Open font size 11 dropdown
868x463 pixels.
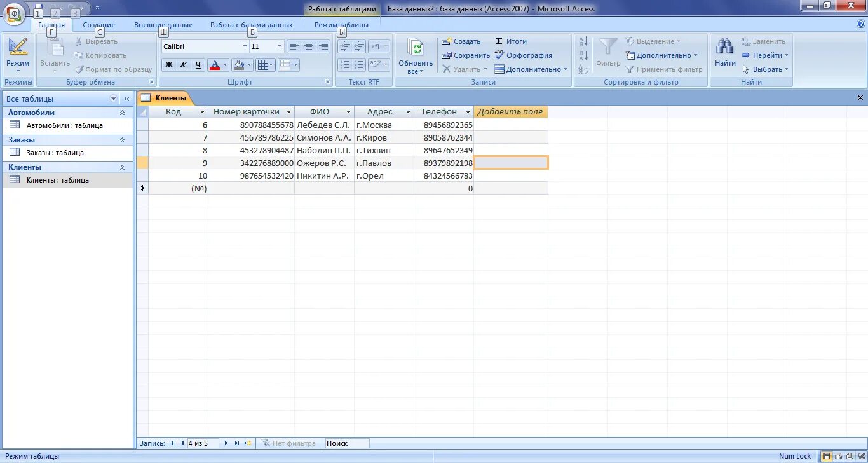tap(280, 46)
